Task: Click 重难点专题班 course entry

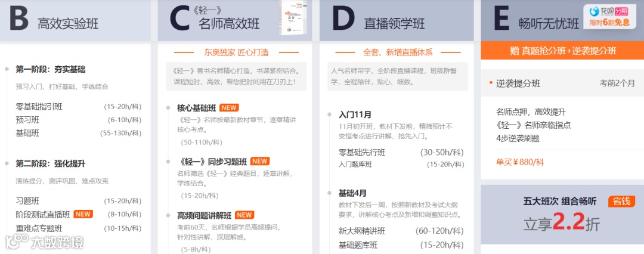Action: click(x=39, y=228)
